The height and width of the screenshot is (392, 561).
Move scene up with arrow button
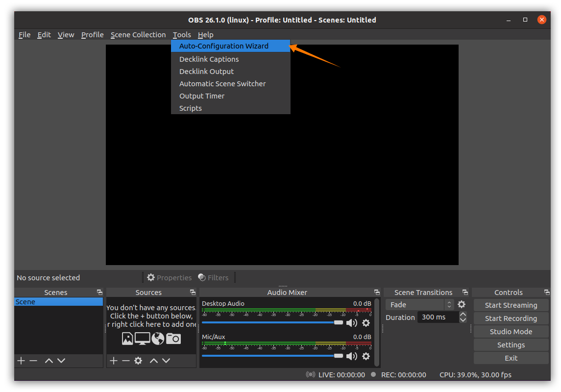(x=49, y=361)
